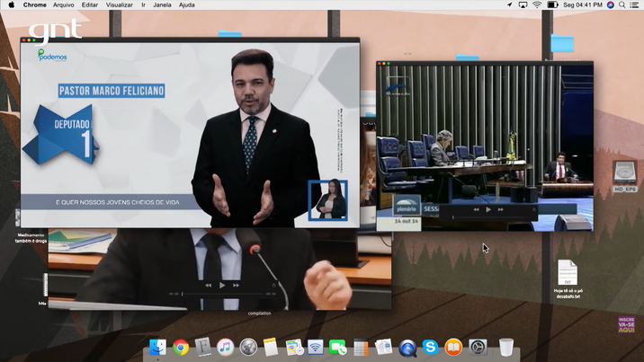Open Skype from the Dock
Image resolution: width=644 pixels, height=362 pixels.
pos(430,348)
